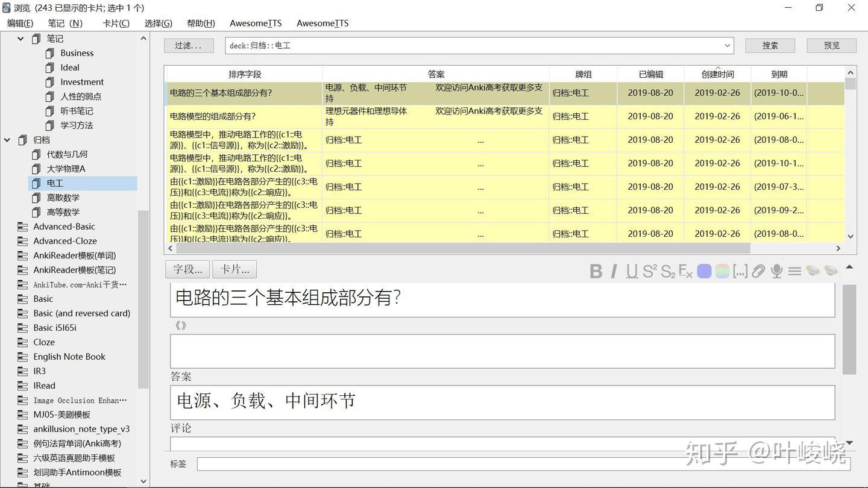868x488 pixels.
Task: Open the 卡片... card template button
Action: [235, 269]
